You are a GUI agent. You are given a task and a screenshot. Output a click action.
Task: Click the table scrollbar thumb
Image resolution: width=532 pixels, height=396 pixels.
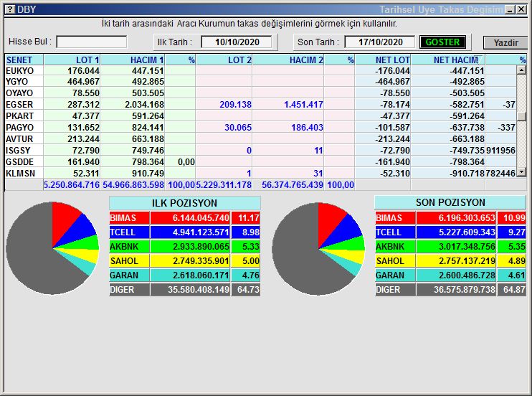coord(521,116)
